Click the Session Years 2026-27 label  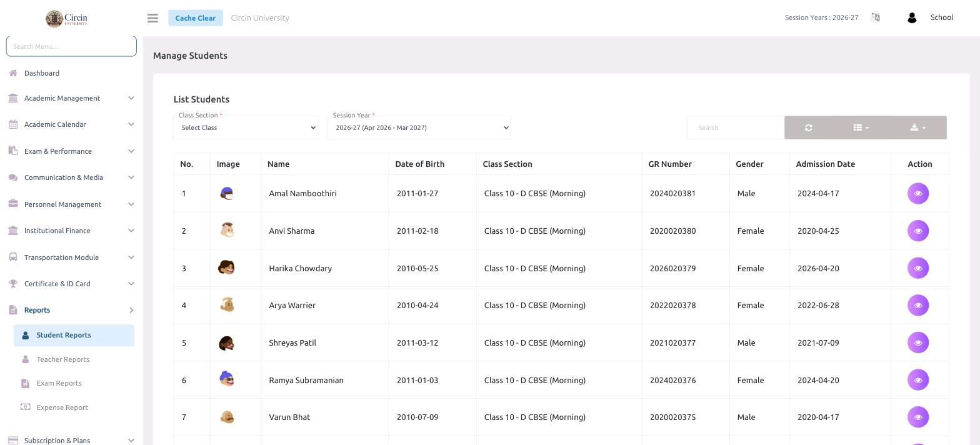pos(821,17)
